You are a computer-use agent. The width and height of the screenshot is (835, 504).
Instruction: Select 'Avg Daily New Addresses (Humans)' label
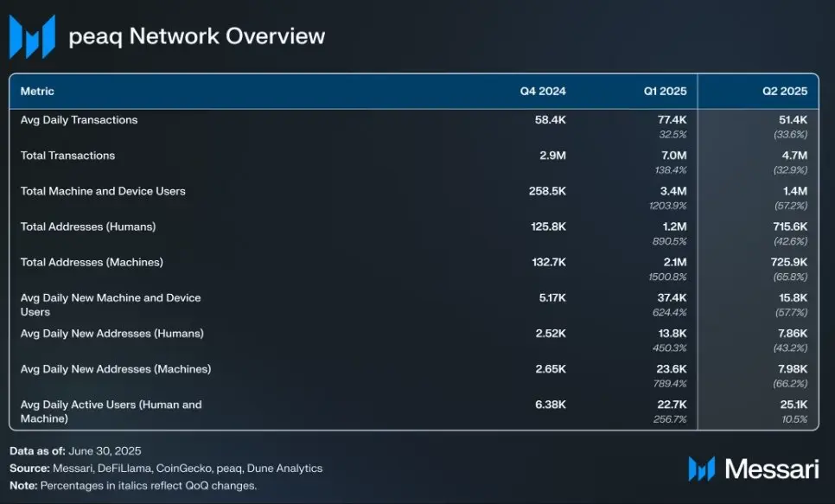click(112, 334)
